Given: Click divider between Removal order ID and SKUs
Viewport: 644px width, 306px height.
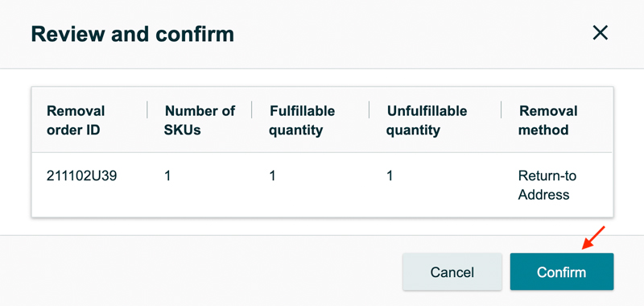Looking at the screenshot, I should (147, 110).
